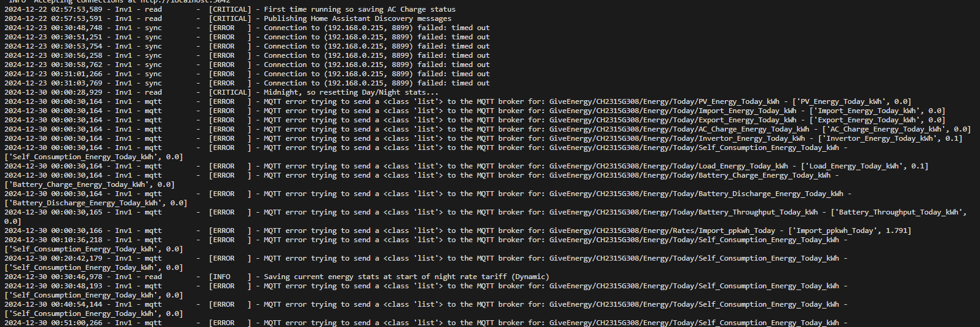Click the first [CRITICAL] log level tag
Viewport: 980px width, 327px height.
(230, 9)
